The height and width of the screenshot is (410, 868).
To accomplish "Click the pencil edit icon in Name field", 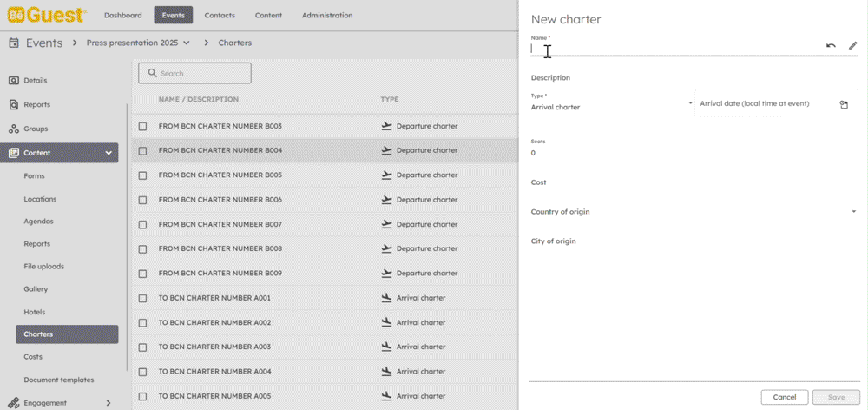I will (852, 46).
